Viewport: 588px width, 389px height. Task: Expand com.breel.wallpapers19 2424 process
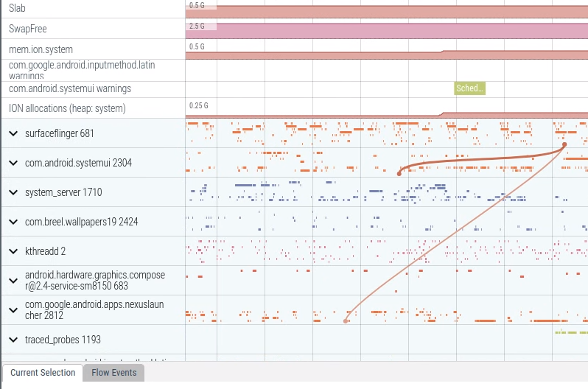[13, 222]
